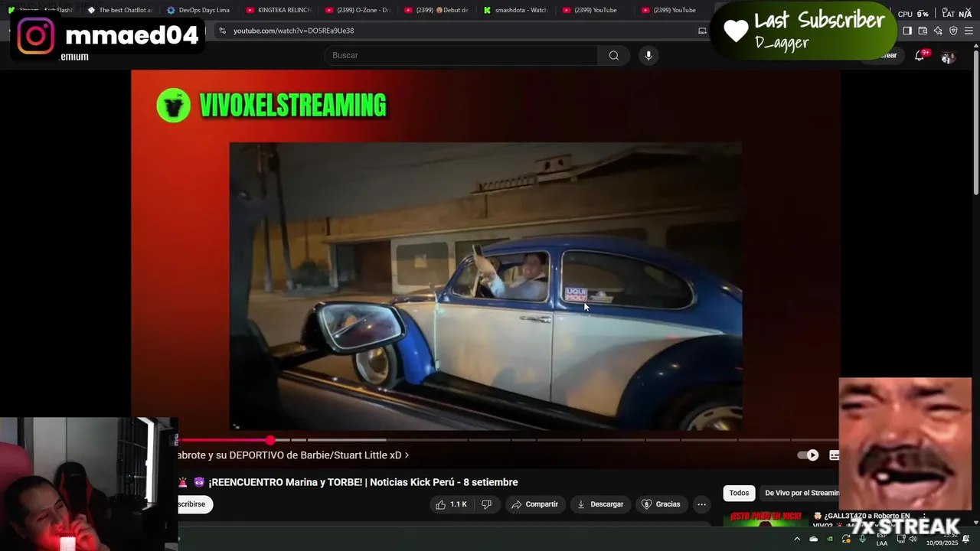
Task: Click the microphone tray icon
Action: [863, 539]
